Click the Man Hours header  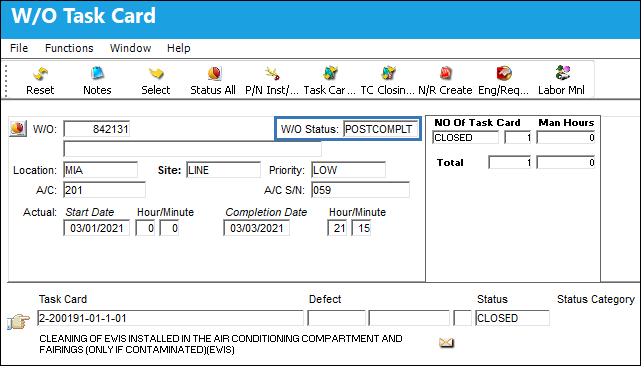(x=566, y=123)
